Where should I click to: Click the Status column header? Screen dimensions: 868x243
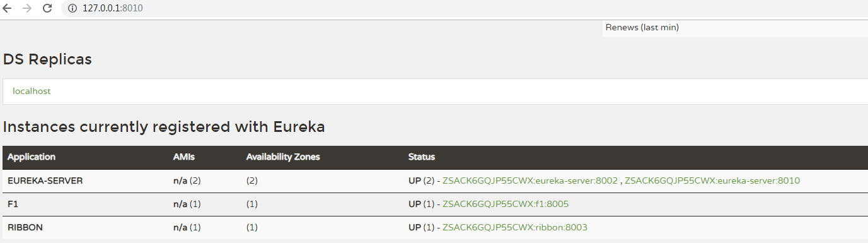point(422,157)
